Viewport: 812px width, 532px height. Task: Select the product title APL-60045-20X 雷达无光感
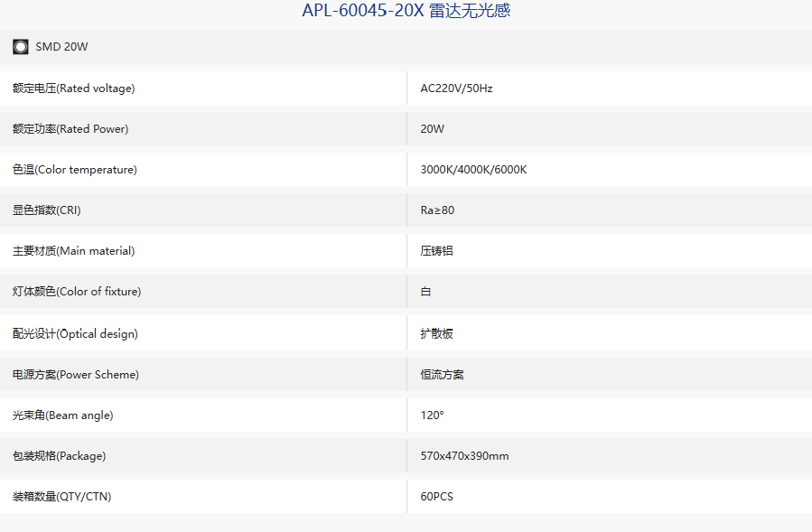[406, 10]
